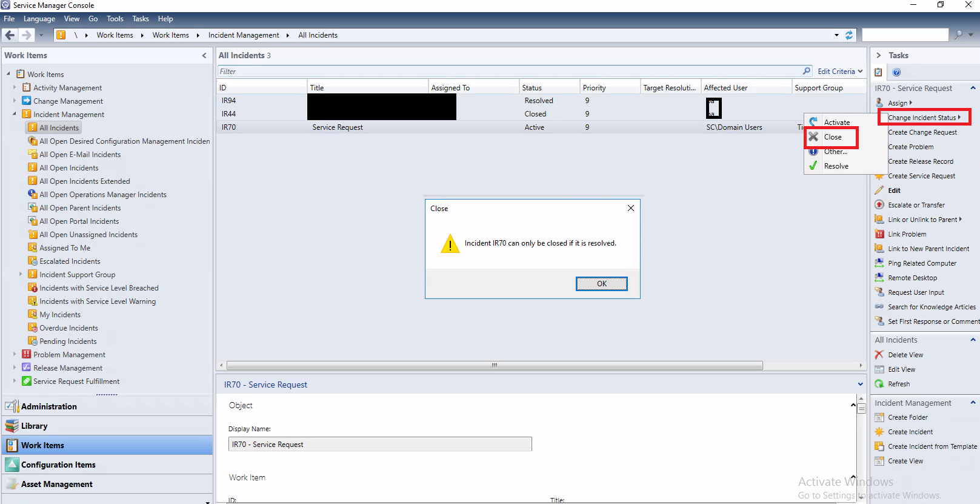Click the Create Incident from Template icon
Screen dimensions: 980x504
pos(879,446)
